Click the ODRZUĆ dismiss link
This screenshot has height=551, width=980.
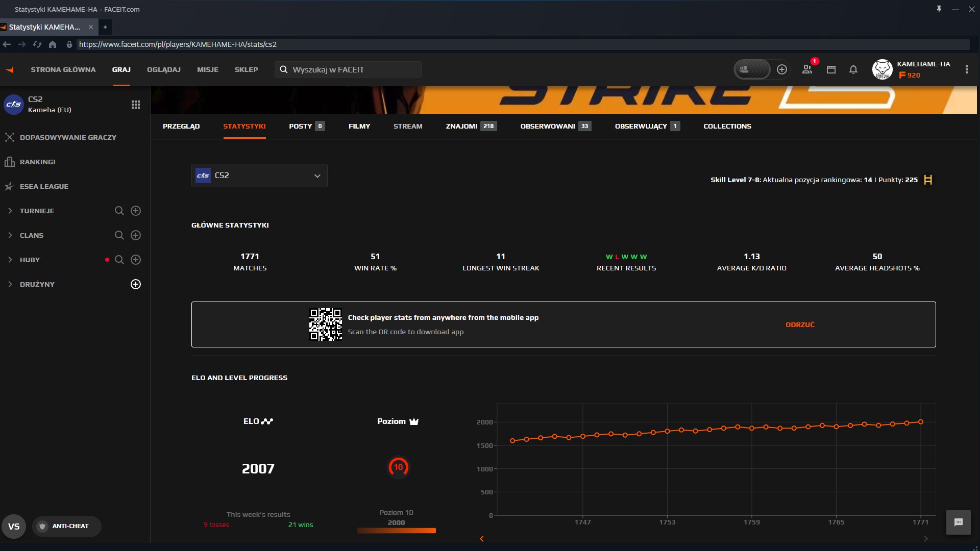click(x=800, y=324)
